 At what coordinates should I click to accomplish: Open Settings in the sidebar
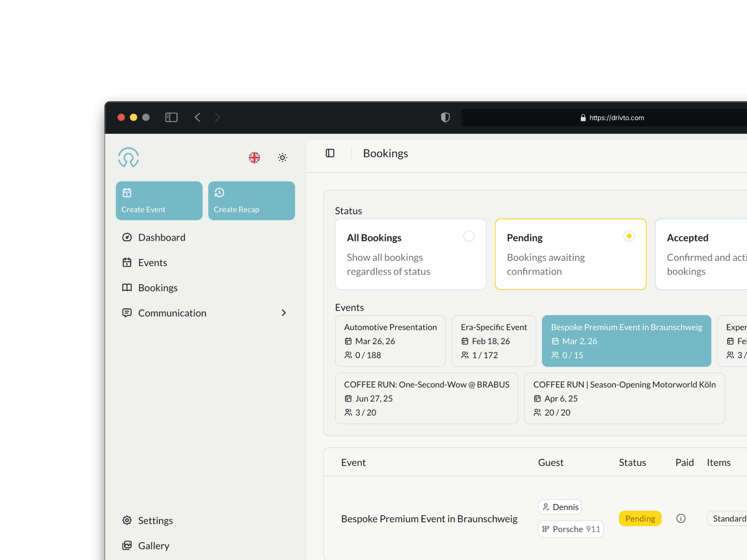pyautogui.click(x=155, y=520)
